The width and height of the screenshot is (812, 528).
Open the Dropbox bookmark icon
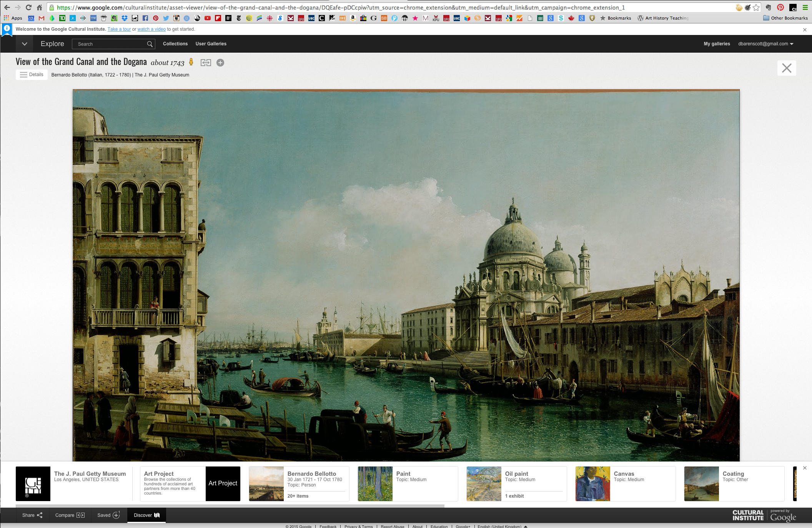[125, 18]
